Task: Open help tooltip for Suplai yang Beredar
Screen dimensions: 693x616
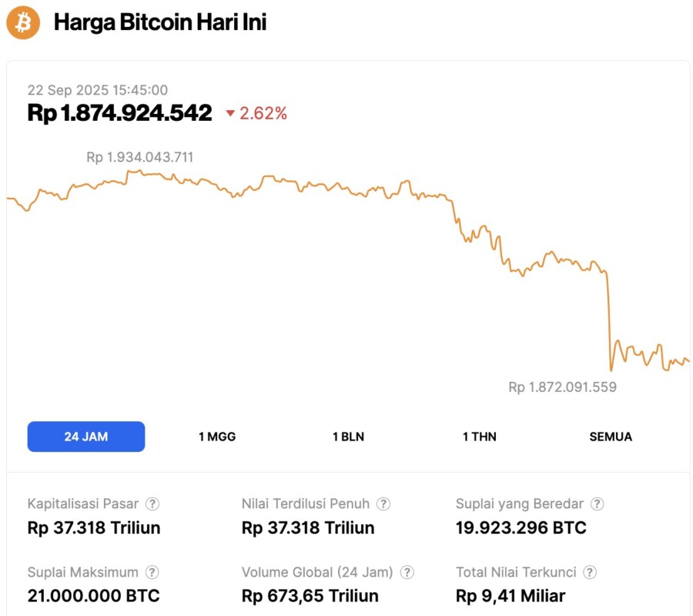Action: pos(596,504)
